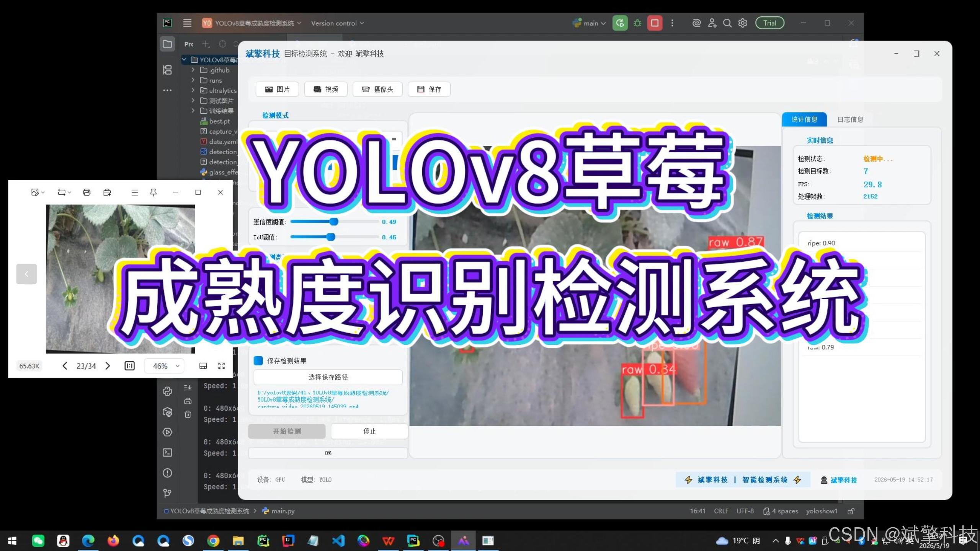This screenshot has height=551, width=980.
Task: Pin the image viewer window on top
Action: click(x=154, y=192)
